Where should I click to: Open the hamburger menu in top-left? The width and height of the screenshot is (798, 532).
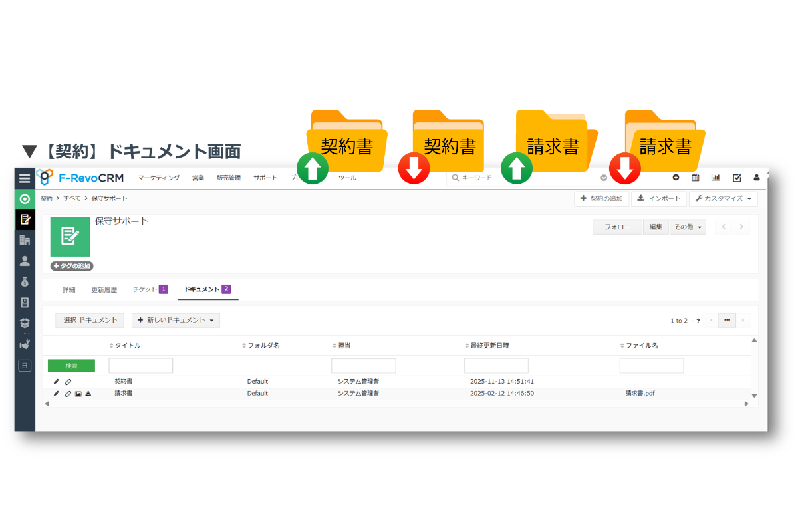tap(25, 178)
